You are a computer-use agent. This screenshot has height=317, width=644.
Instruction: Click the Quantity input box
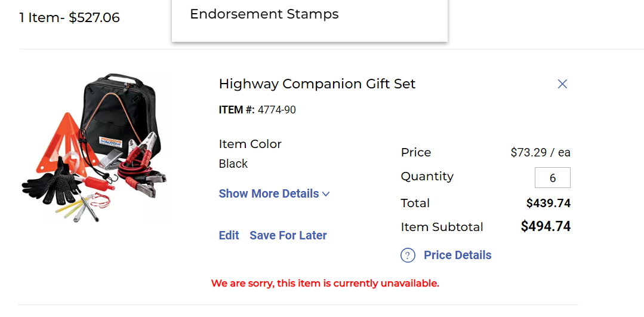click(x=552, y=178)
